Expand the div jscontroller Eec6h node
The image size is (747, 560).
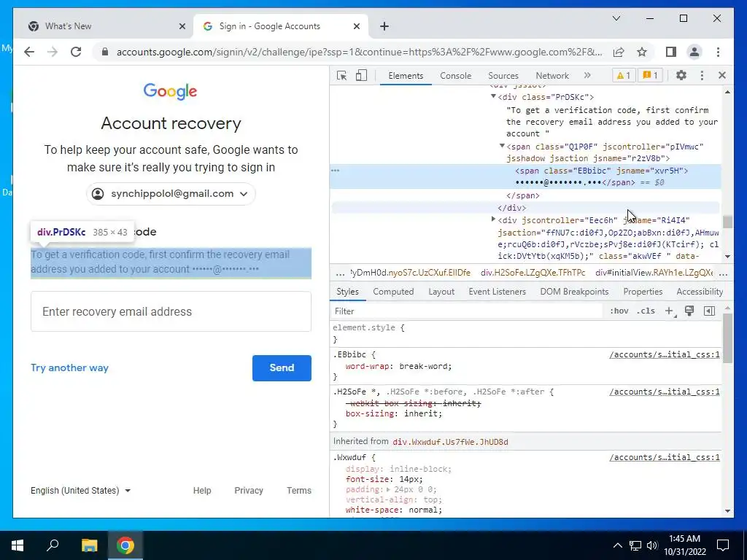pos(494,219)
